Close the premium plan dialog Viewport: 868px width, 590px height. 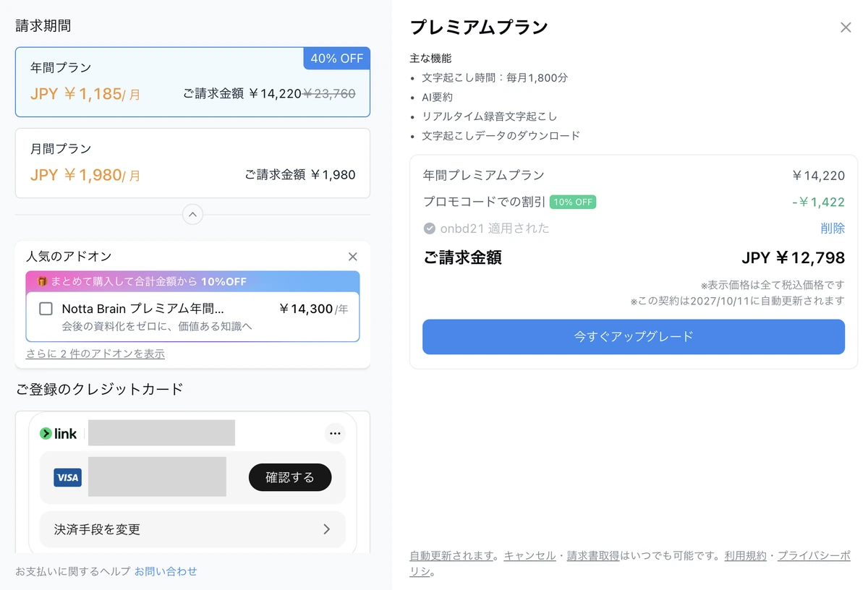[846, 27]
